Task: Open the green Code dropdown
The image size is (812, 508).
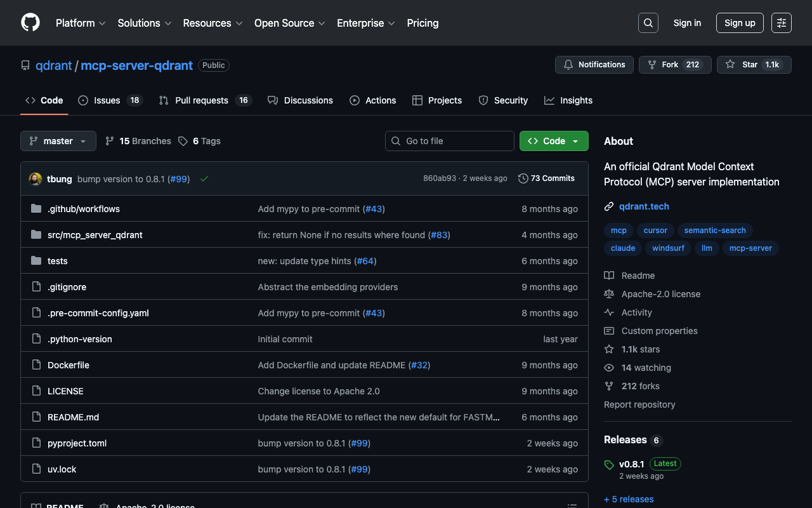Action: 553,141
